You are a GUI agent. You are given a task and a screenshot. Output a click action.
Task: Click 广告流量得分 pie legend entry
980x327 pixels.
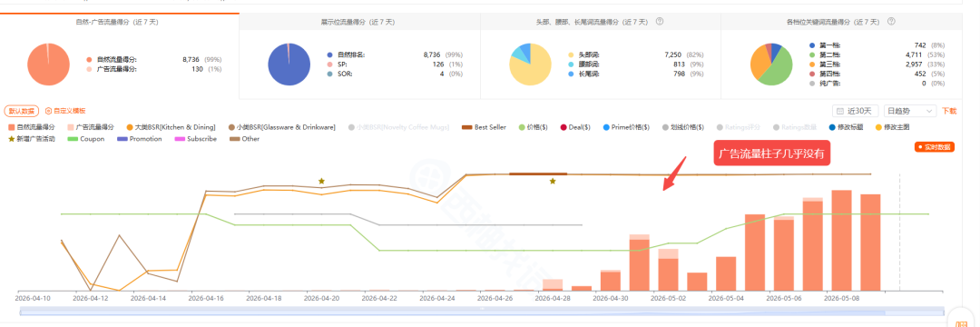pos(112,69)
